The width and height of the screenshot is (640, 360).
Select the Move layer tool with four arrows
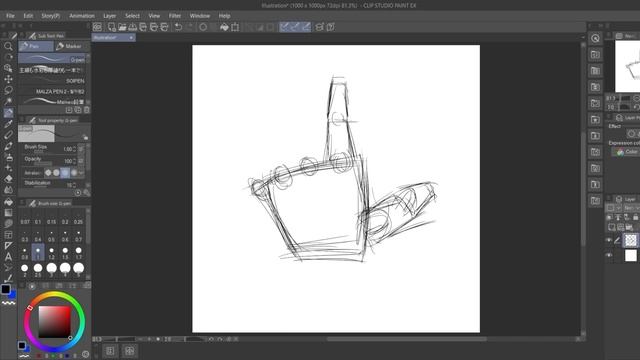click(8, 79)
